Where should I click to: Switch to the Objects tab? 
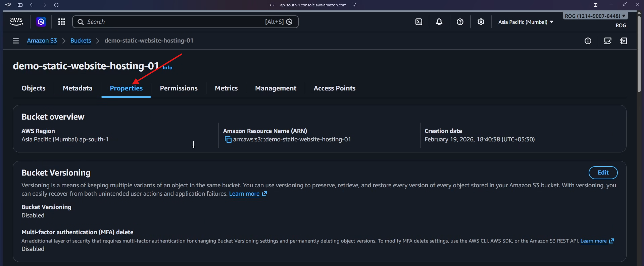pos(33,88)
